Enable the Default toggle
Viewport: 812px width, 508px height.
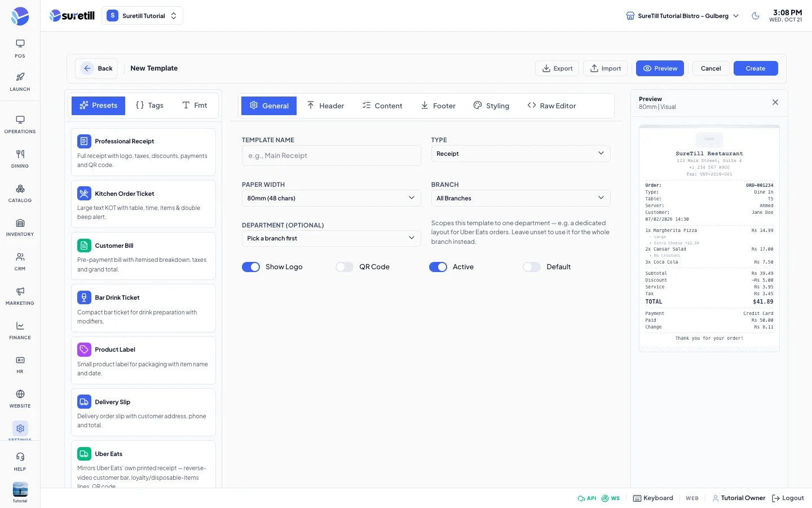coord(532,267)
